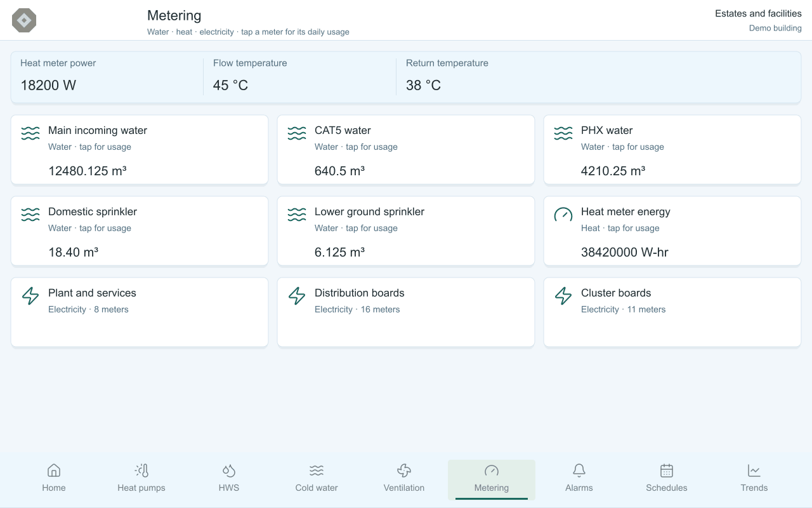Image resolution: width=812 pixels, height=508 pixels.
Task: Click the Flow temperature 45 °C value
Action: 230,85
